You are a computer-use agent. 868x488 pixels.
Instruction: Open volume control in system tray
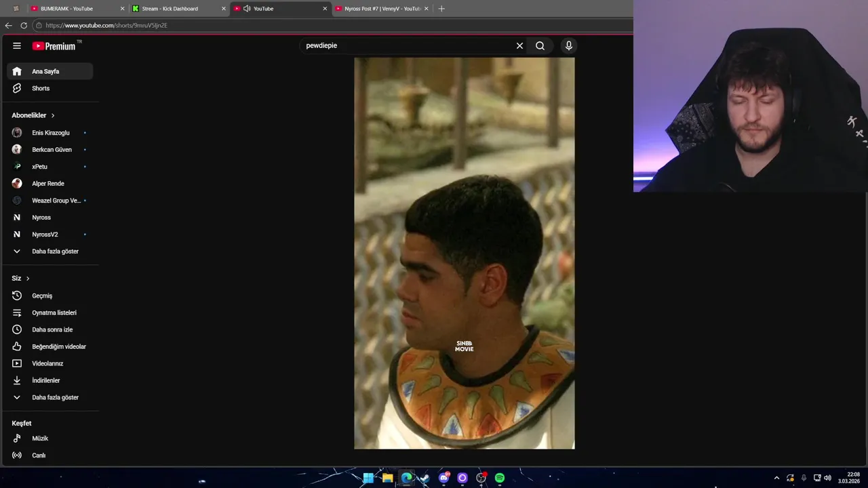pyautogui.click(x=827, y=478)
